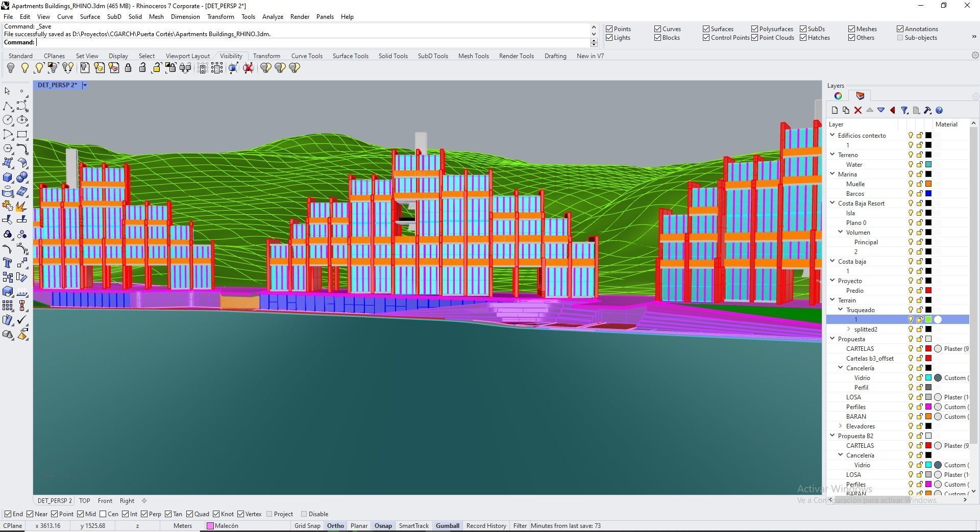Change the Barcos layer blue color swatch

928,194
